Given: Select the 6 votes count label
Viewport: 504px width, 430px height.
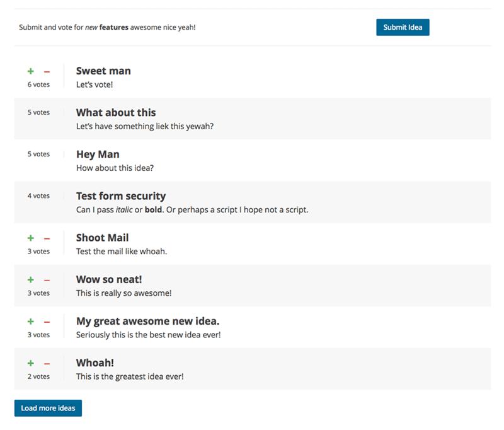Looking at the screenshot, I should [x=38, y=84].
